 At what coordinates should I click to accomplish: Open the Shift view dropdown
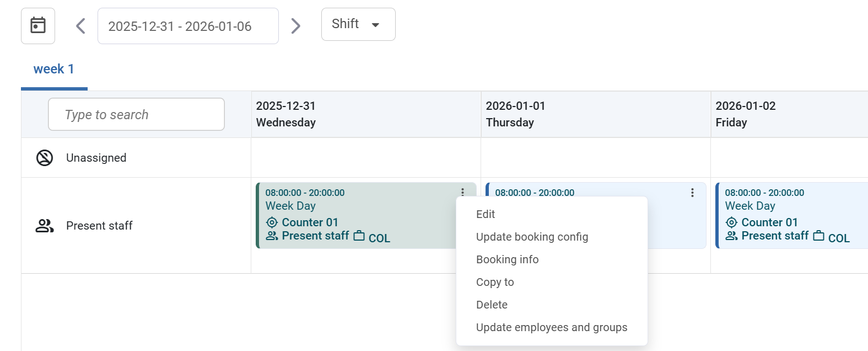point(358,24)
